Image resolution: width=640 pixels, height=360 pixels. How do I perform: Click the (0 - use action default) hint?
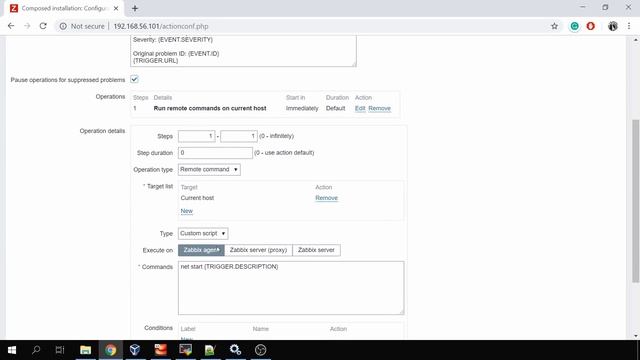(284, 153)
